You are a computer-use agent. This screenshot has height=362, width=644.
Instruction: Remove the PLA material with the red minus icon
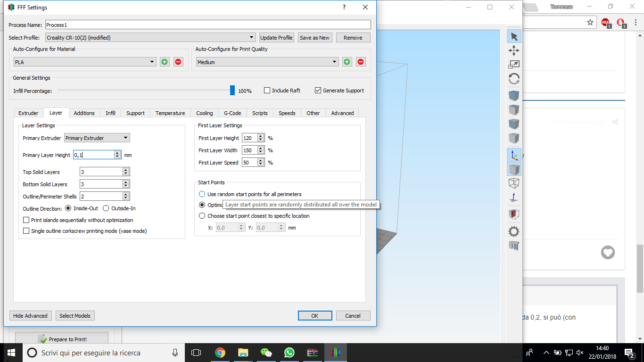(x=178, y=62)
